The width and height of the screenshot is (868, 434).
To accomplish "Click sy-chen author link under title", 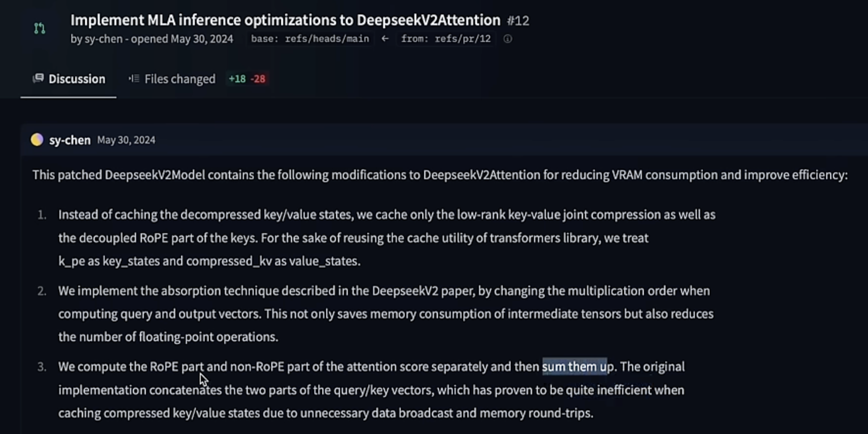I will point(103,39).
